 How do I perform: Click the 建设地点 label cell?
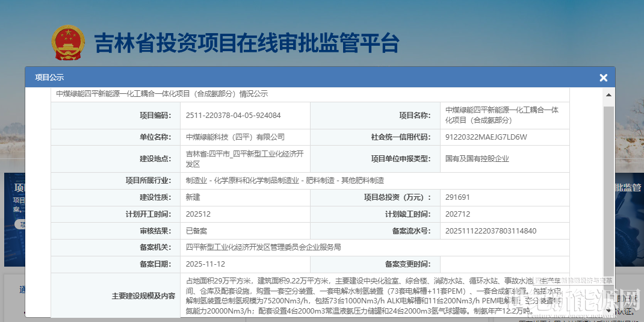tap(116, 159)
